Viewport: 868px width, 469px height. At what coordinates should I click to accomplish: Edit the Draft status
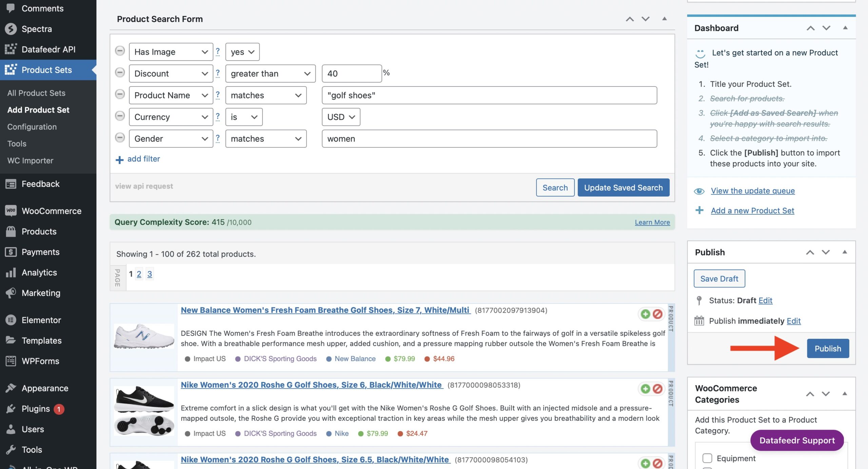765,300
